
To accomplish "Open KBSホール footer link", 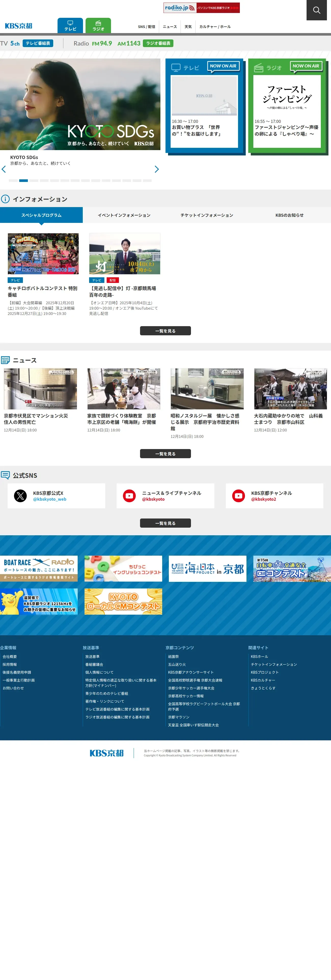I will pyautogui.click(x=259, y=656).
